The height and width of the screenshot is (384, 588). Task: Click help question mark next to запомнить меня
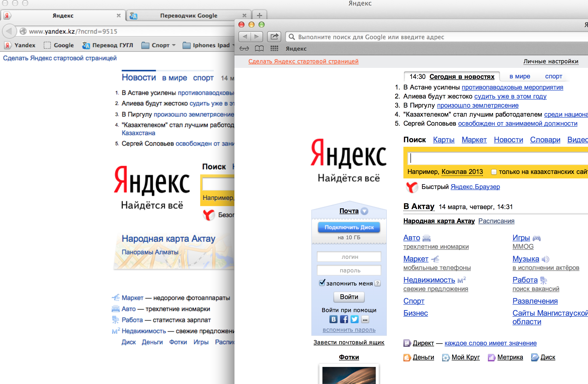click(377, 283)
